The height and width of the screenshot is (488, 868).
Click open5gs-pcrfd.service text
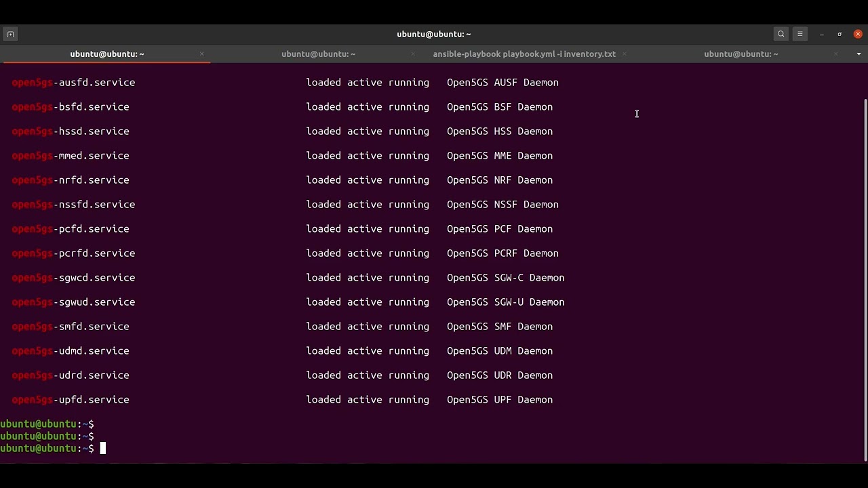[73, 253]
